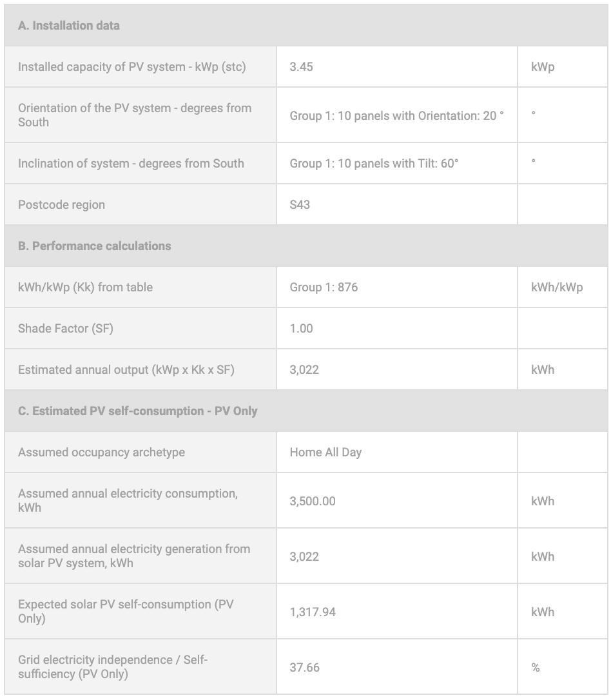Click the Shade Factor value 1.00
Image resolution: width=611 pixels, height=700 pixels.
(302, 329)
